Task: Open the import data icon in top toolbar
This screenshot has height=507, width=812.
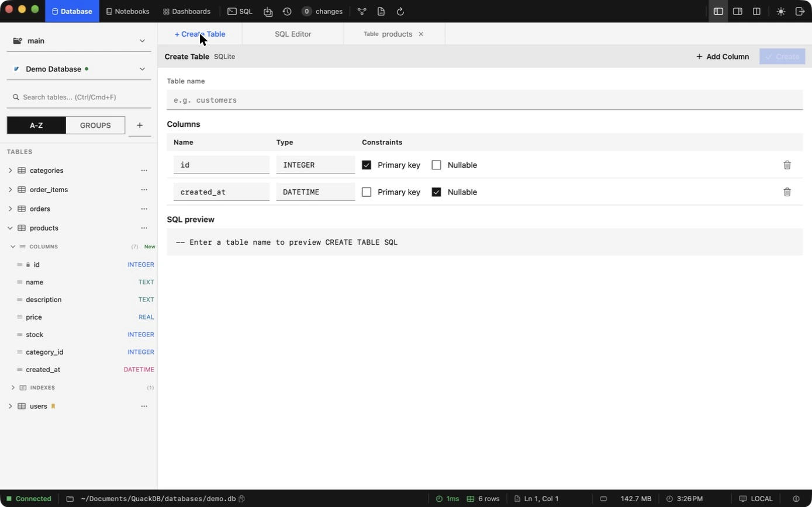Action: (x=268, y=11)
